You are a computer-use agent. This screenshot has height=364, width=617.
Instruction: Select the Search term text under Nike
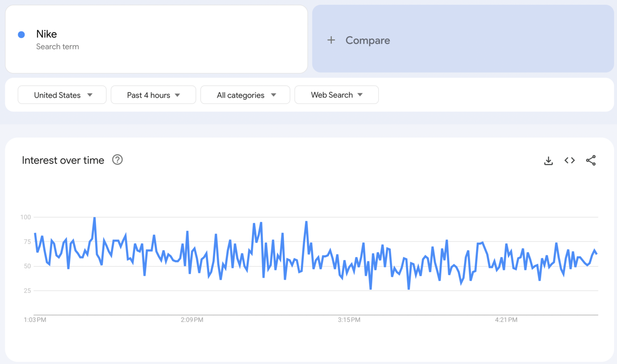(x=57, y=47)
